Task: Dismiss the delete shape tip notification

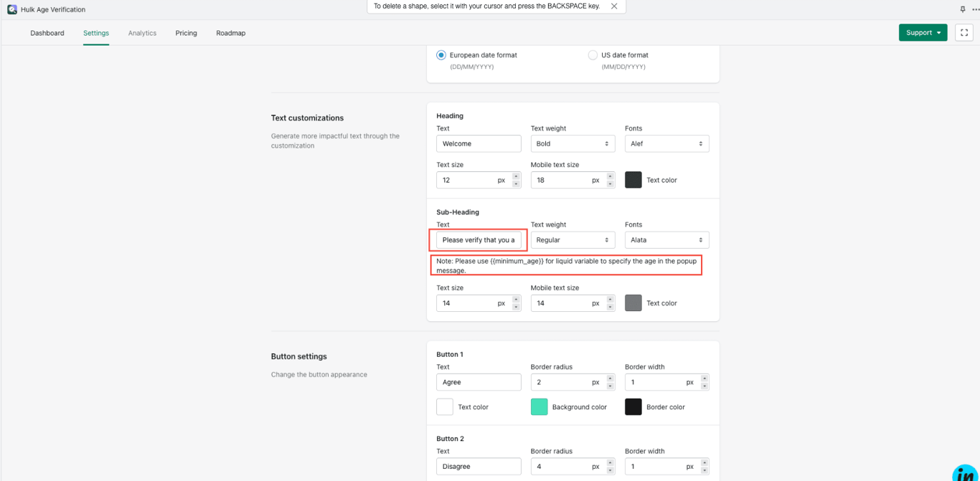Action: (614, 6)
